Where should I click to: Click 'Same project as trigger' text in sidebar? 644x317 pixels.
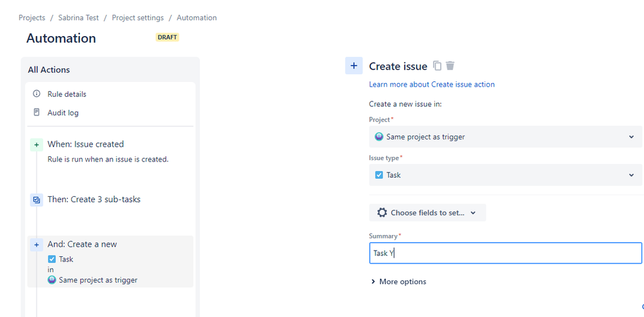pyautogui.click(x=98, y=280)
